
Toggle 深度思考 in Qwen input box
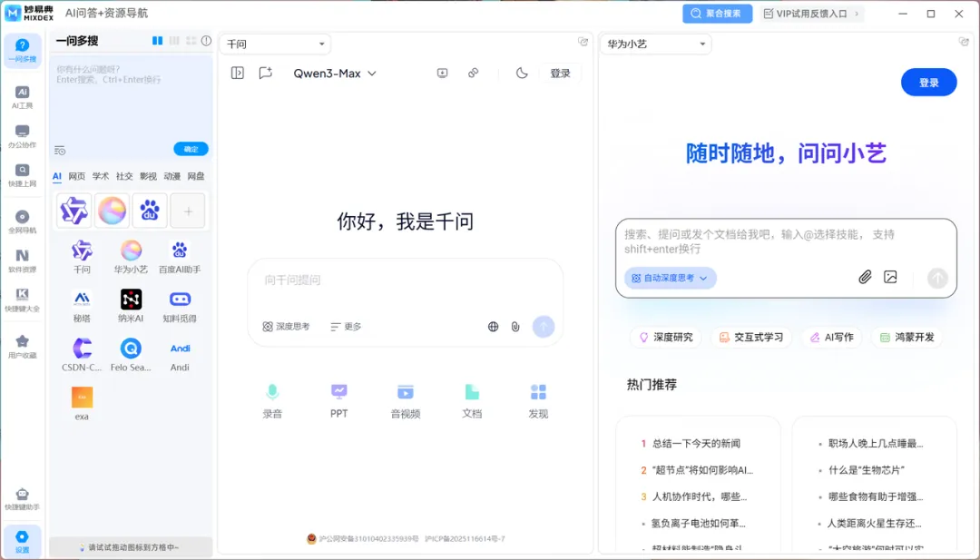(286, 326)
